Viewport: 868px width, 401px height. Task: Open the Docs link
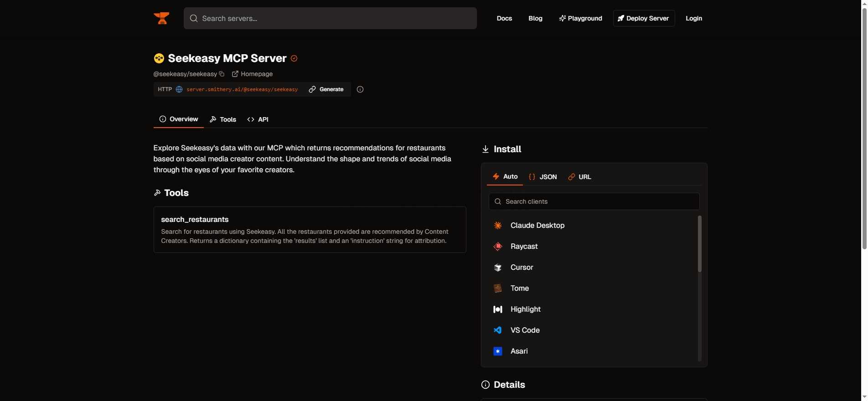pyautogui.click(x=504, y=18)
